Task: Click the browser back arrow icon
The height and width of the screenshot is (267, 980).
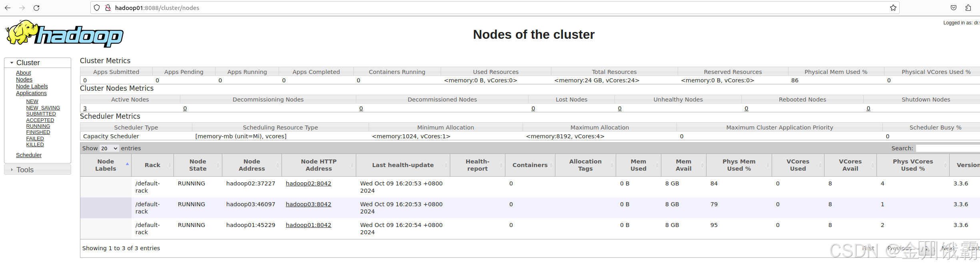Action: pyautogui.click(x=8, y=8)
